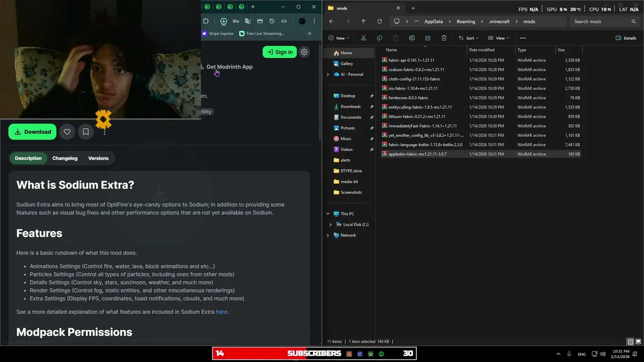Open the browser extensions puzzle icon

(206, 21)
